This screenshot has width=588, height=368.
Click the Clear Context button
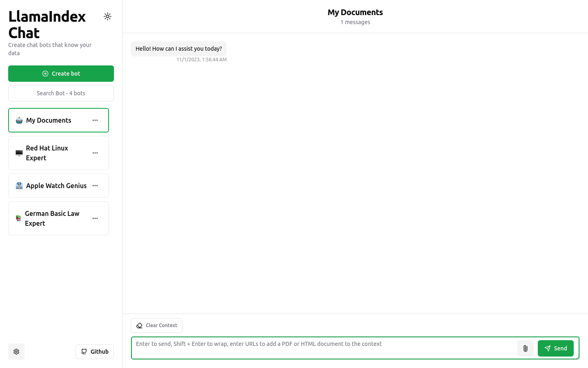pos(156,325)
